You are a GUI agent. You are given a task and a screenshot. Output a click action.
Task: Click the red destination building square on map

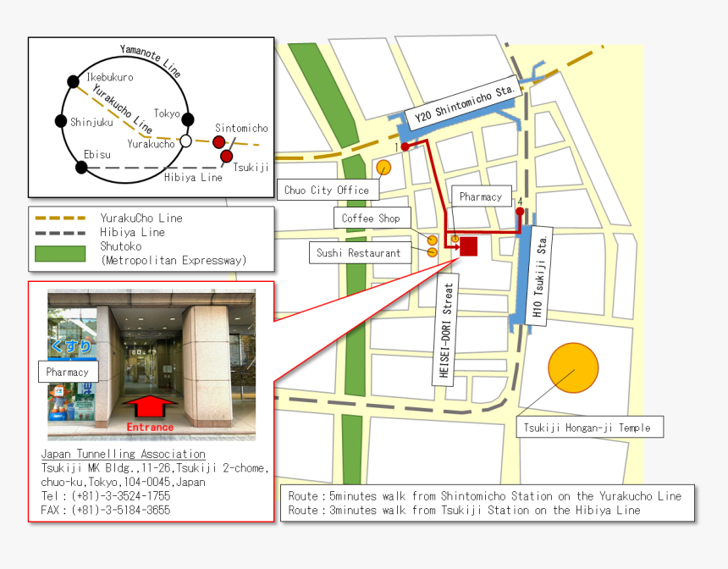(x=468, y=246)
